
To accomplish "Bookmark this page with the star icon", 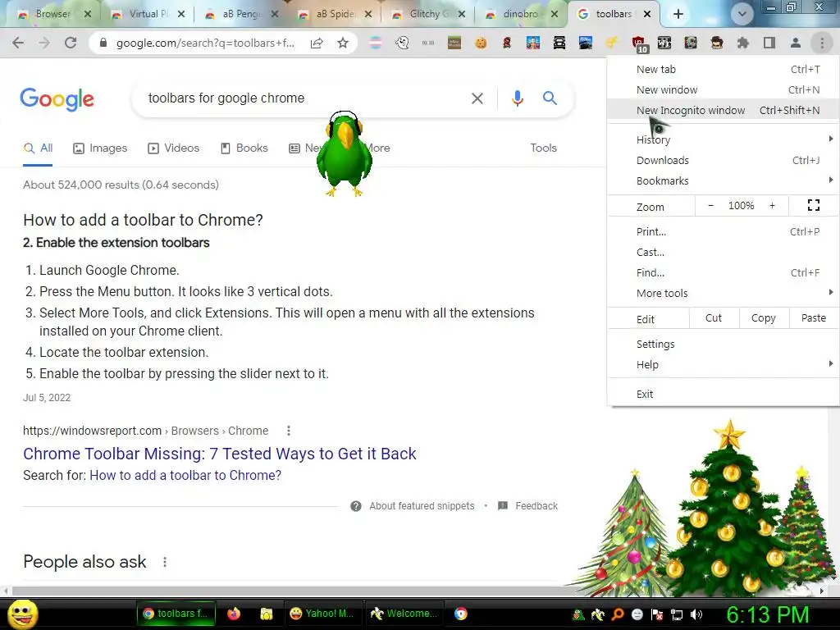I will pos(343,43).
